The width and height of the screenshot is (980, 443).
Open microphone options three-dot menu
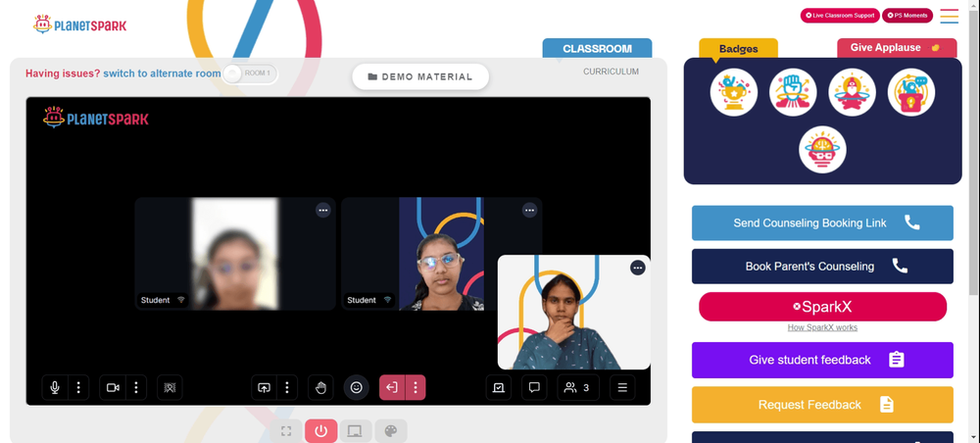coord(78,387)
